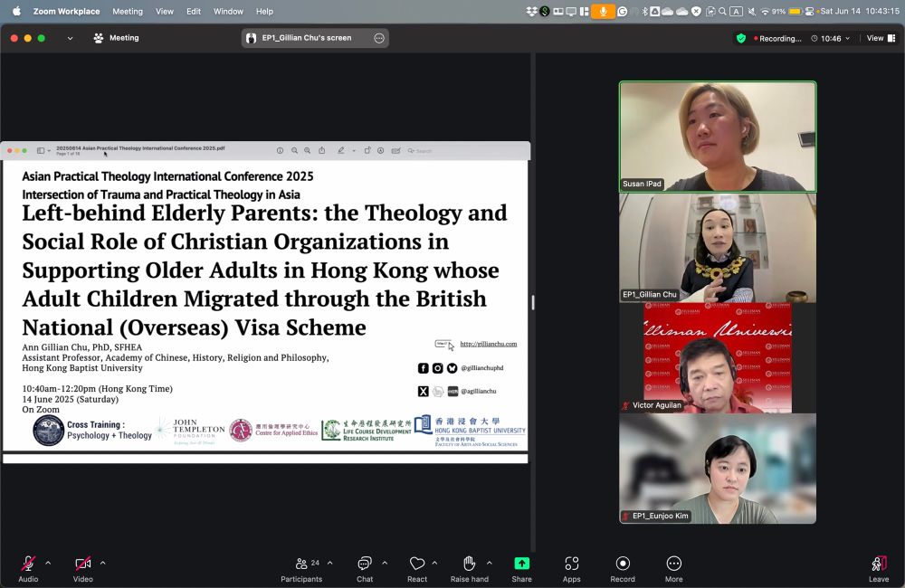Viewport: 905px width, 588px height.
Task: Click zoom in in PDF toolbar
Action: [308, 150]
